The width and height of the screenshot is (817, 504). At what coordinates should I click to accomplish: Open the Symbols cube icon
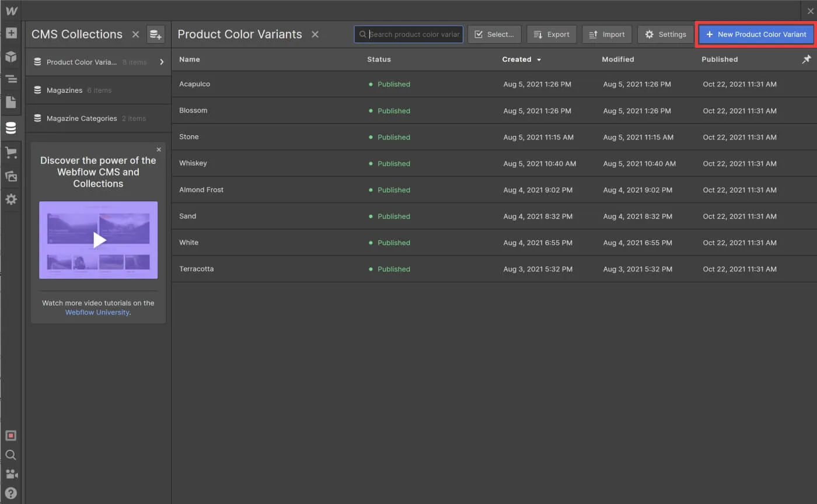tap(11, 56)
